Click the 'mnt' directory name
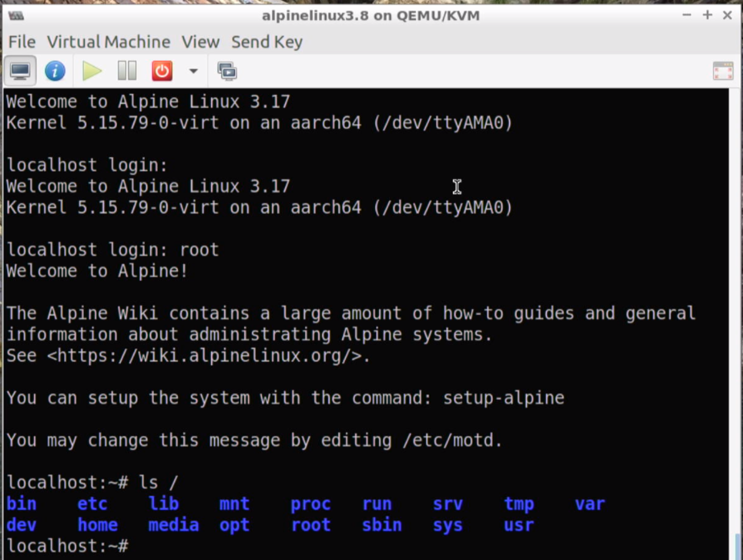Viewport: 743px width, 560px height. 234,504
